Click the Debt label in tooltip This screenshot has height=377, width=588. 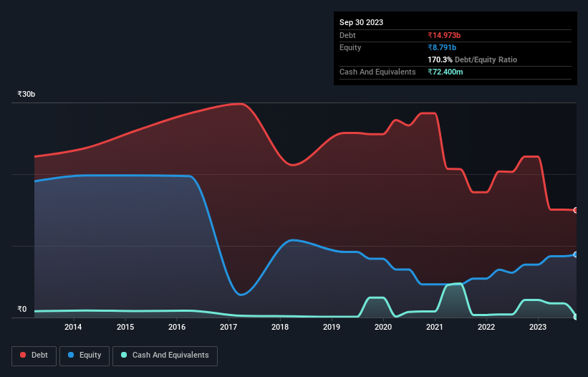(347, 35)
